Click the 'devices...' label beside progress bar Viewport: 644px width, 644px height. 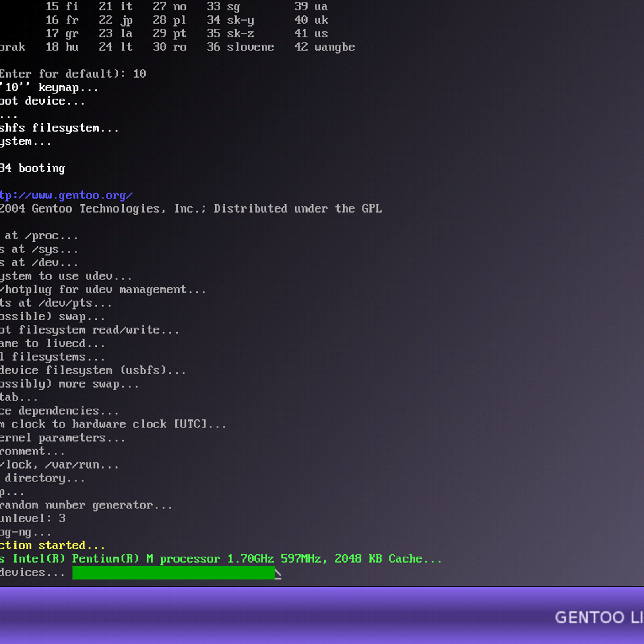click(x=32, y=573)
